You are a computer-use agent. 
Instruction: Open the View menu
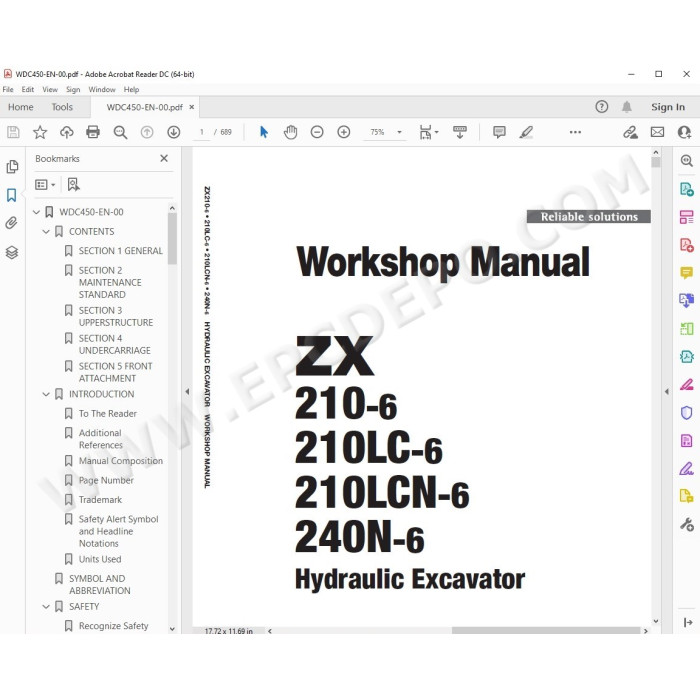pyautogui.click(x=50, y=89)
